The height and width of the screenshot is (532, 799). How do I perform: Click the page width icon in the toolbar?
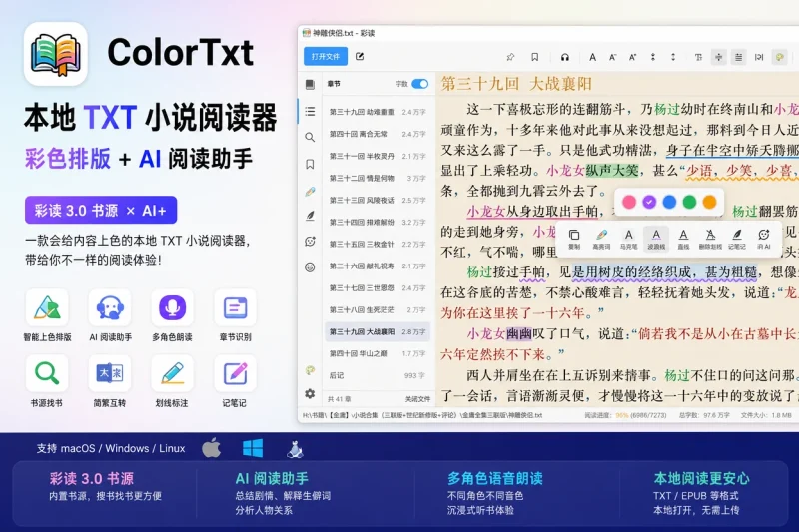point(759,57)
